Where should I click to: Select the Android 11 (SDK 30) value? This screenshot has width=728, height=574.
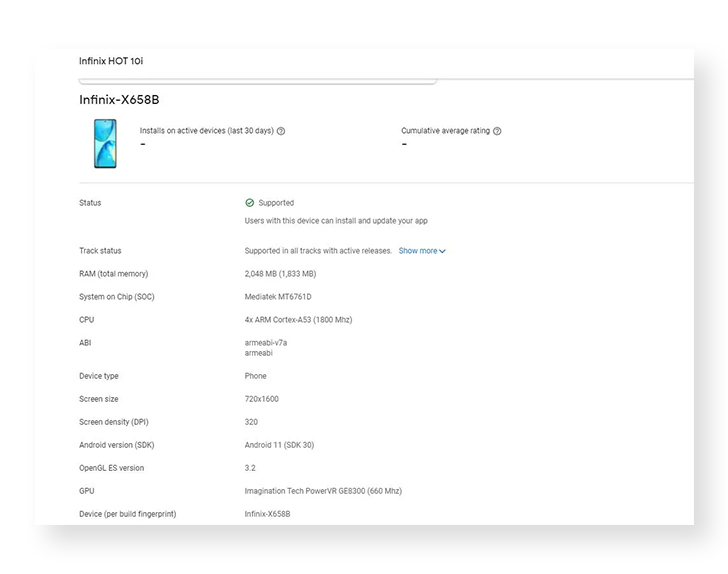(280, 445)
